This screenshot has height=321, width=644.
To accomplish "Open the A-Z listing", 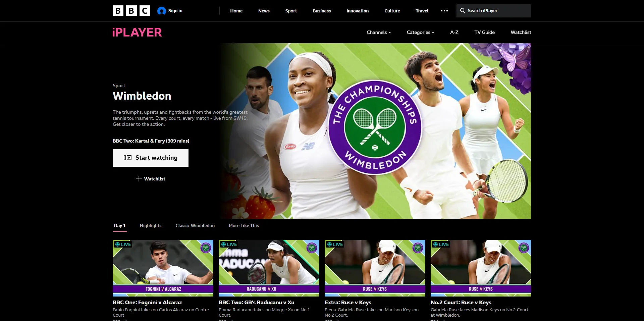I will 454,32.
